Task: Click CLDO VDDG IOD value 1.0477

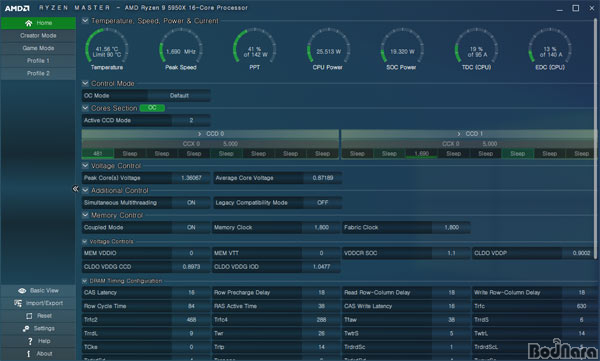Action: [321, 267]
